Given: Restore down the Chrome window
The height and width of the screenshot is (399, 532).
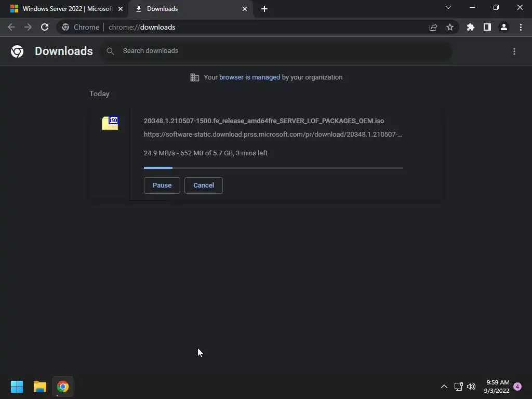Looking at the screenshot, I should (496, 7).
